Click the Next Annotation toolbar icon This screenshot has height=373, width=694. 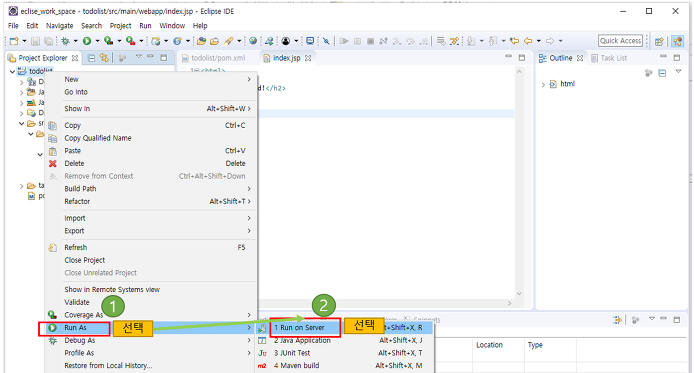coord(471,41)
